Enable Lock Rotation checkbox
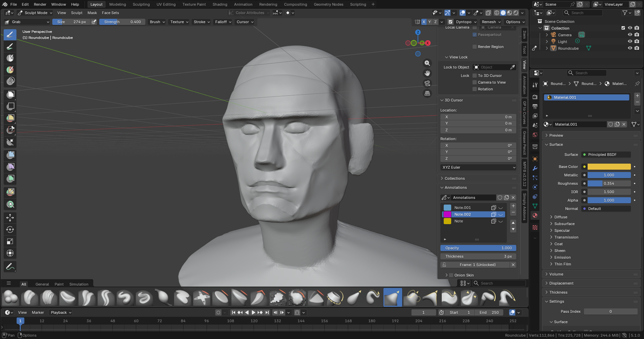The width and height of the screenshot is (644, 339). tap(474, 89)
